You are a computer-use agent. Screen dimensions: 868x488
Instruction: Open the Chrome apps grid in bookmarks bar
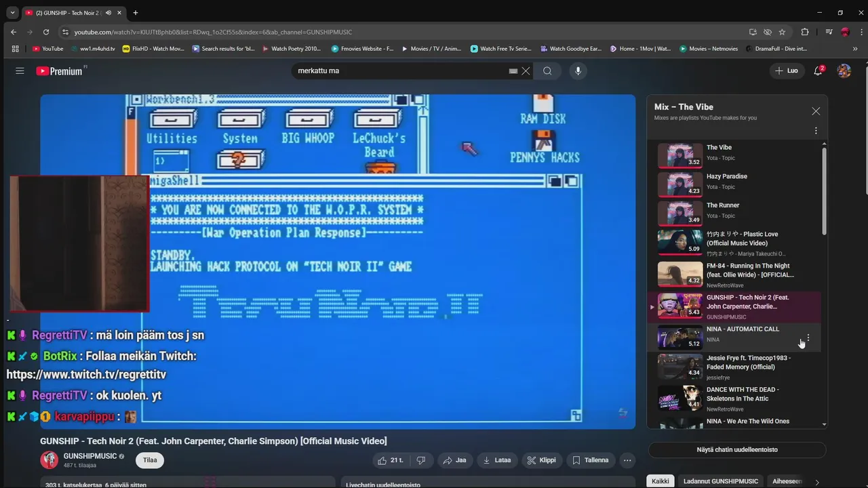click(x=15, y=49)
